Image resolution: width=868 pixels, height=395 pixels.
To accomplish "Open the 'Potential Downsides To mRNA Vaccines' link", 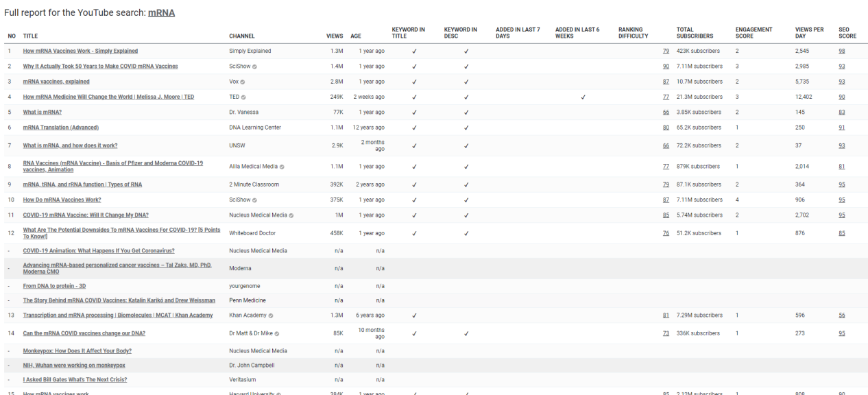I will coord(122,233).
